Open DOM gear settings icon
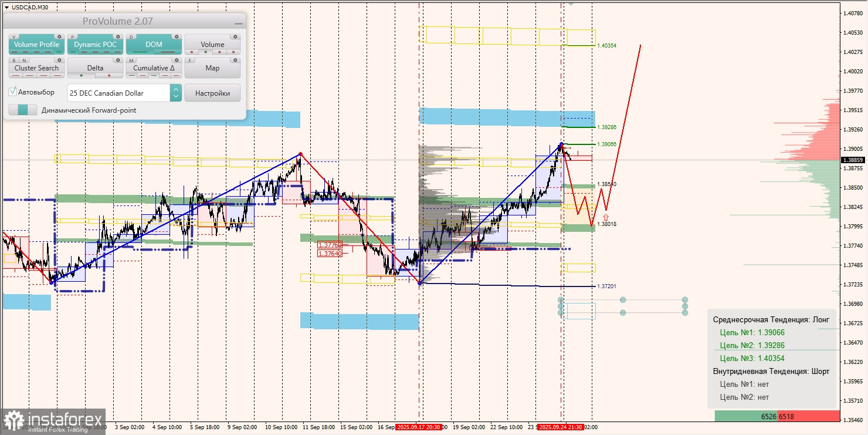The image size is (868, 435). 177,36
